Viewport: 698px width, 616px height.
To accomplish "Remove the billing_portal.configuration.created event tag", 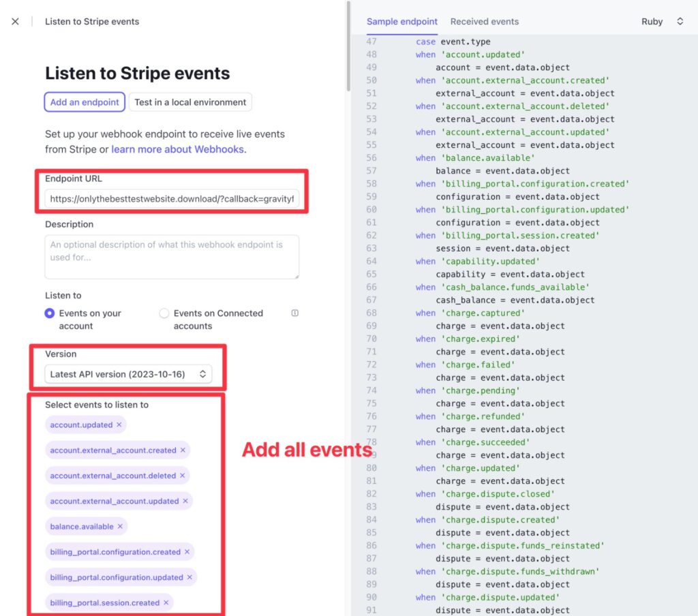I will [x=188, y=552].
